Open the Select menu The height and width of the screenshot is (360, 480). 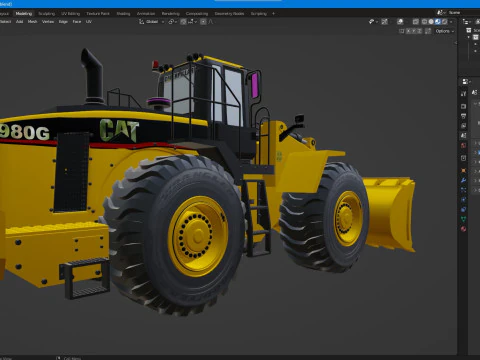[x=5, y=22]
